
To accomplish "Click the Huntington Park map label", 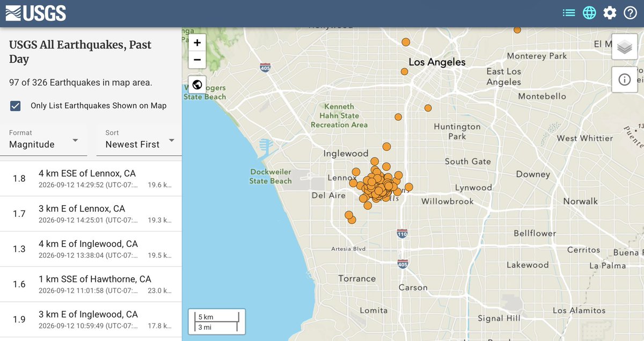I will [x=457, y=132].
